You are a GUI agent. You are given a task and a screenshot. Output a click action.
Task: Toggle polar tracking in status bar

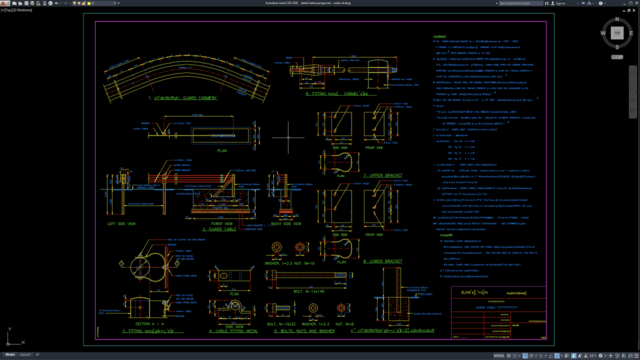tap(531, 356)
